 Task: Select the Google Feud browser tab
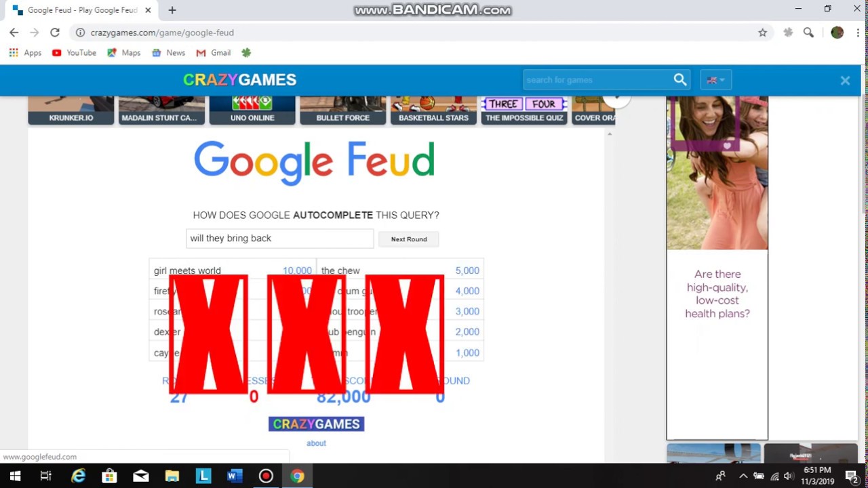81,10
